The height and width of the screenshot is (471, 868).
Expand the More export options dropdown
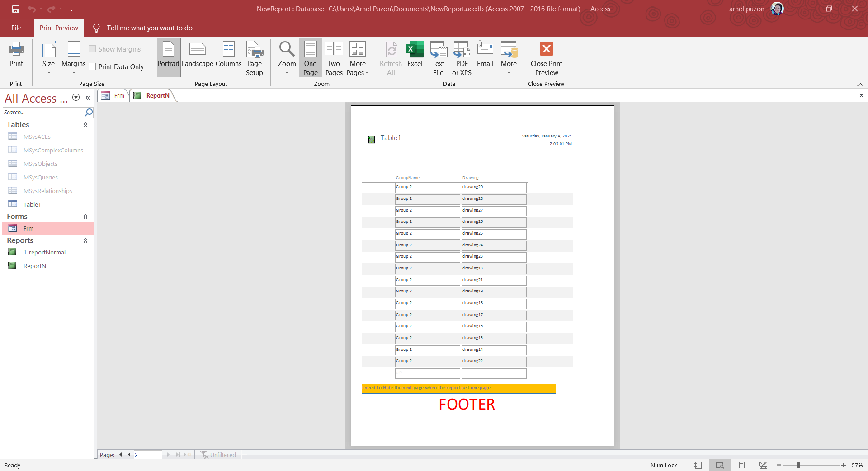coord(509,58)
